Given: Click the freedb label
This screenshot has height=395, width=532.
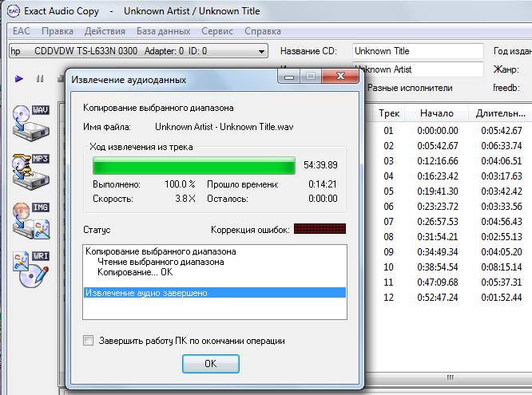Looking at the screenshot, I should pos(506,88).
